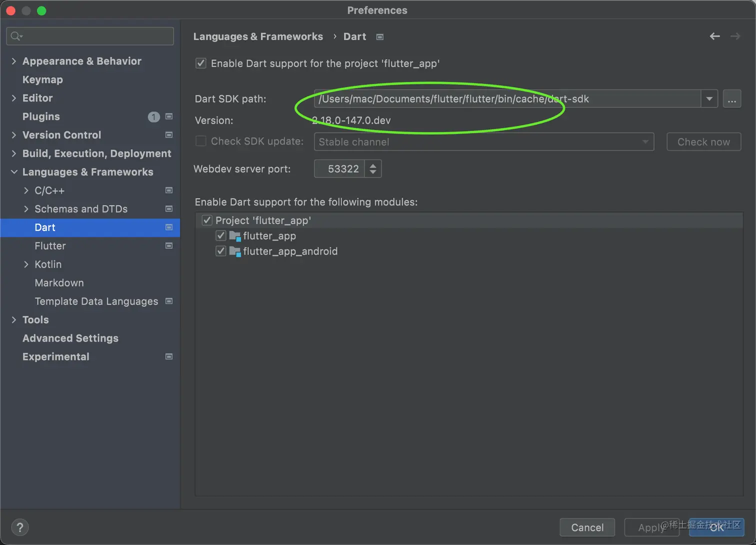Image resolution: width=756 pixels, height=545 pixels.
Task: Click the flutter_app module folder icon
Action: click(235, 236)
